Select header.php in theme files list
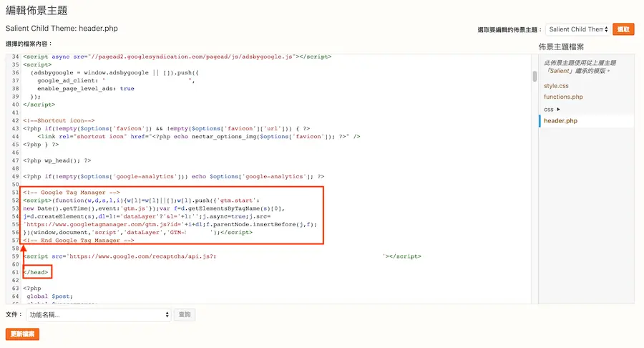 [x=560, y=121]
